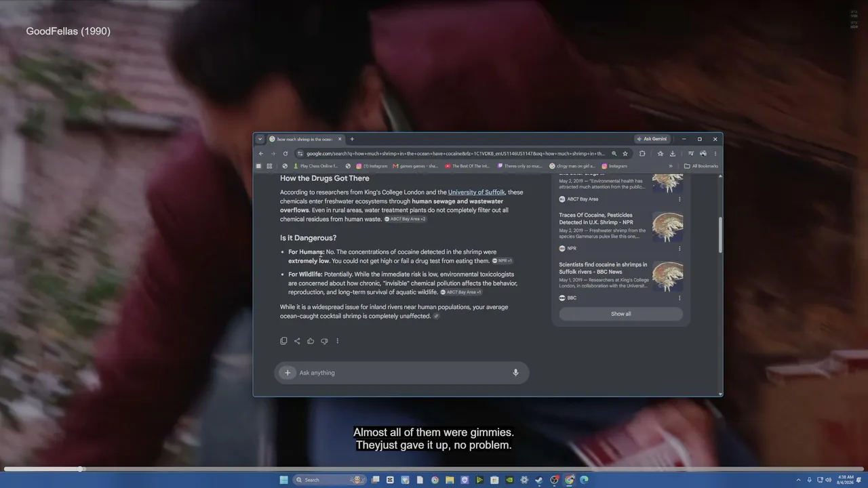
Task: Go back using the browser back arrow
Action: point(261,154)
